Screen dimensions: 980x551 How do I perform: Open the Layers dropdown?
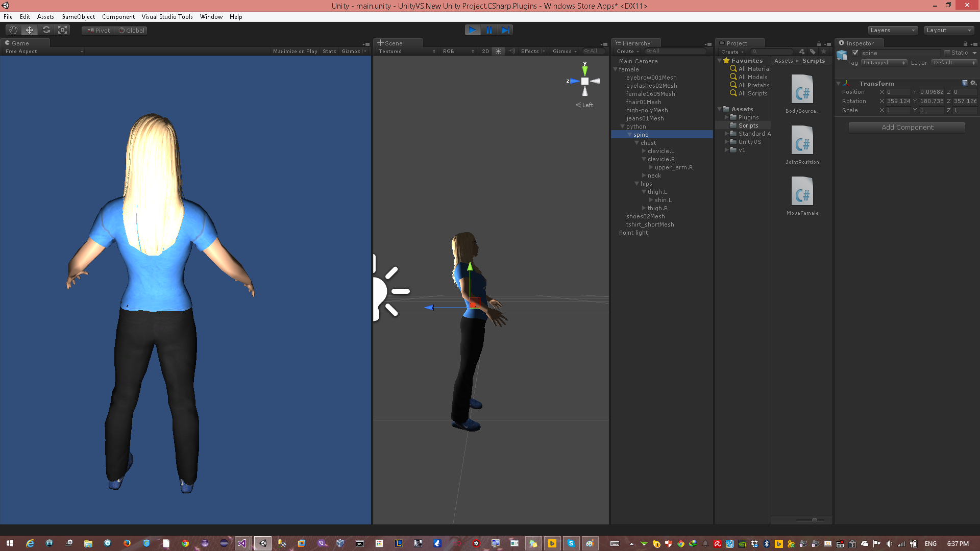click(x=892, y=30)
